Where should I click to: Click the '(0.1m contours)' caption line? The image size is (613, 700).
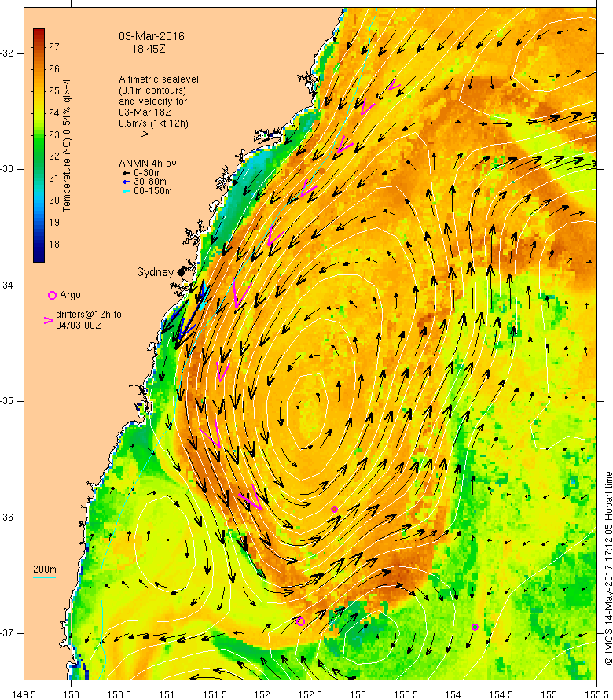point(152,90)
